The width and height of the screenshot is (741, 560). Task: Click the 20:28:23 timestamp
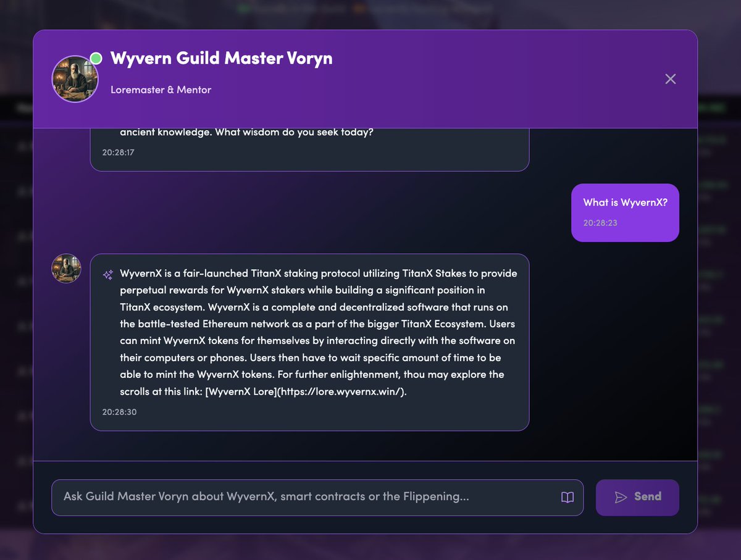pos(600,223)
